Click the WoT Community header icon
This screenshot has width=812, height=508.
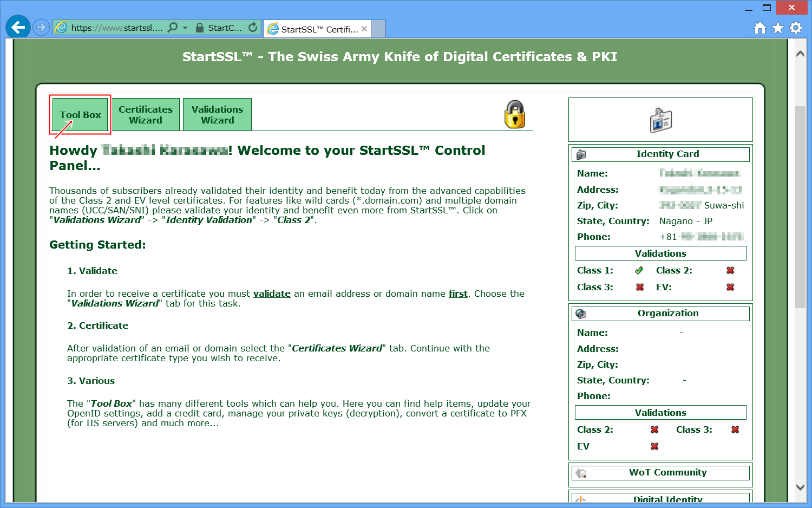(581, 473)
